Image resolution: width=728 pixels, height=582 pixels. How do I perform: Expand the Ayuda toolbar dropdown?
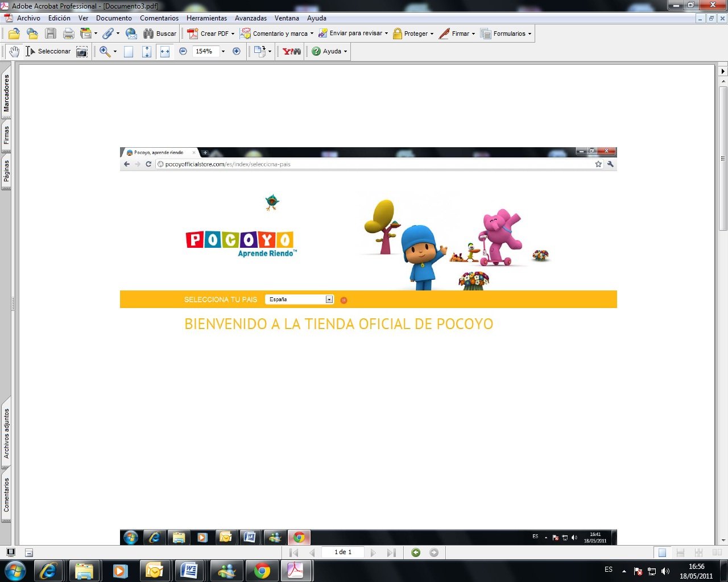point(345,52)
